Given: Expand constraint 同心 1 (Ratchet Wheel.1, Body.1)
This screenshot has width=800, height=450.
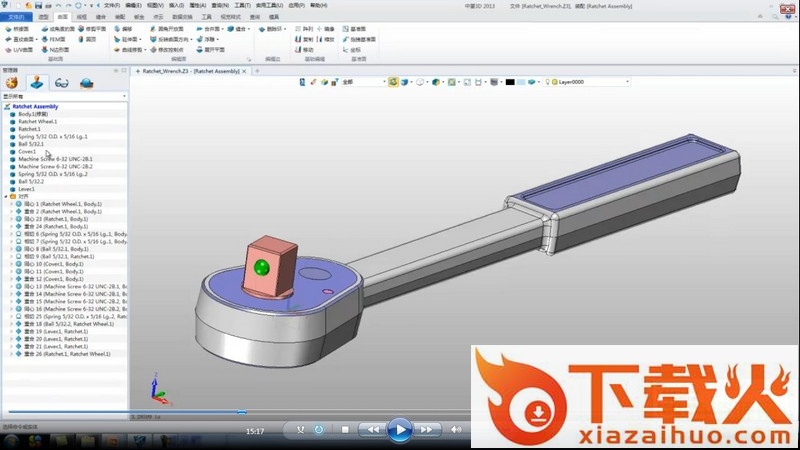Looking at the screenshot, I should (11, 204).
